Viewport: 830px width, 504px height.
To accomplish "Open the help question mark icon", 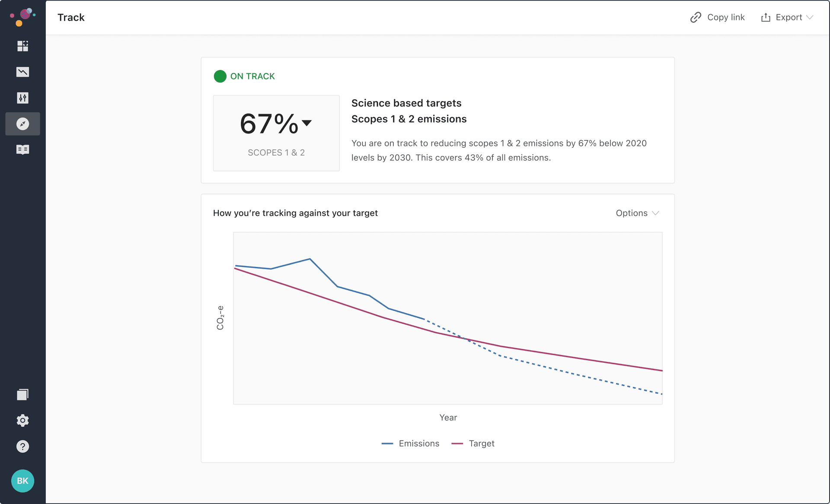I will coord(22,446).
